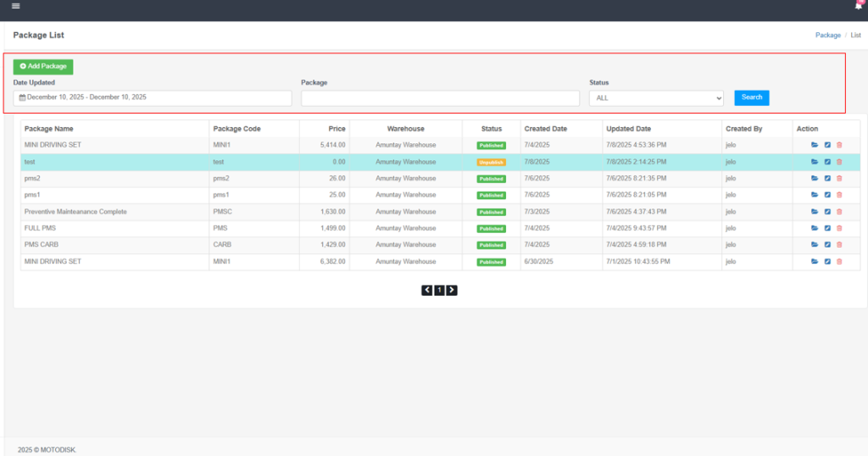The image size is (868, 456).
Task: Select page 1 in pagination
Action: click(439, 290)
